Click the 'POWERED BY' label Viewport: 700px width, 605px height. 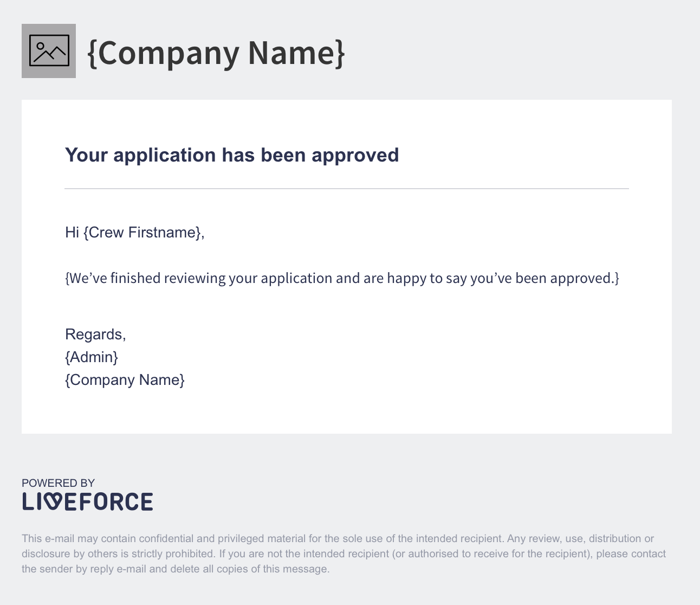(x=58, y=483)
